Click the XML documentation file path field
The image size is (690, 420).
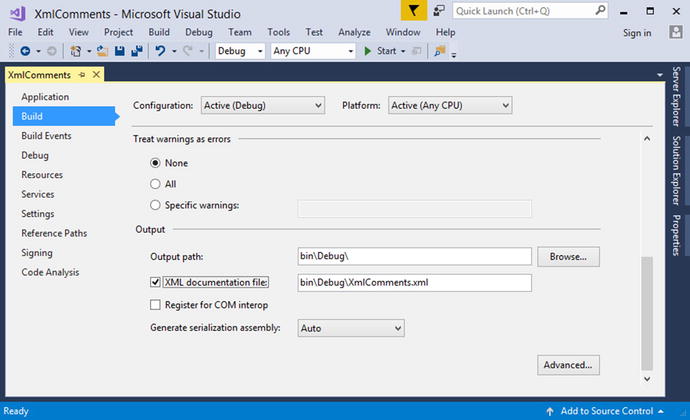[x=415, y=283]
